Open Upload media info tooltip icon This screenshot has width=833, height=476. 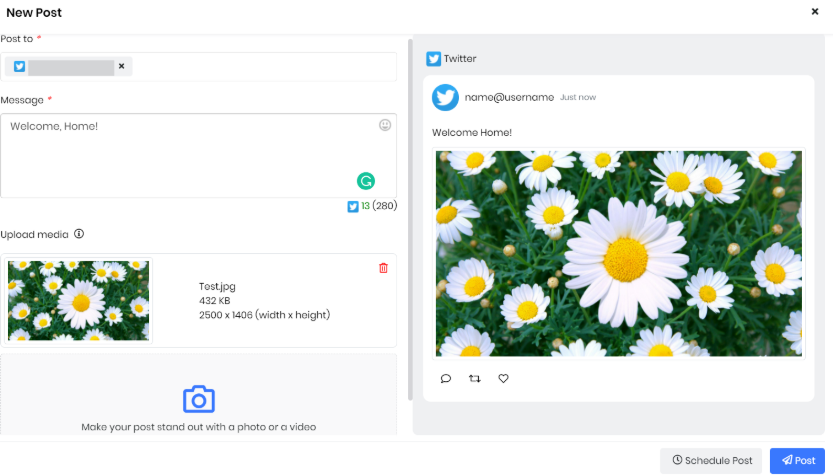pyautogui.click(x=79, y=234)
